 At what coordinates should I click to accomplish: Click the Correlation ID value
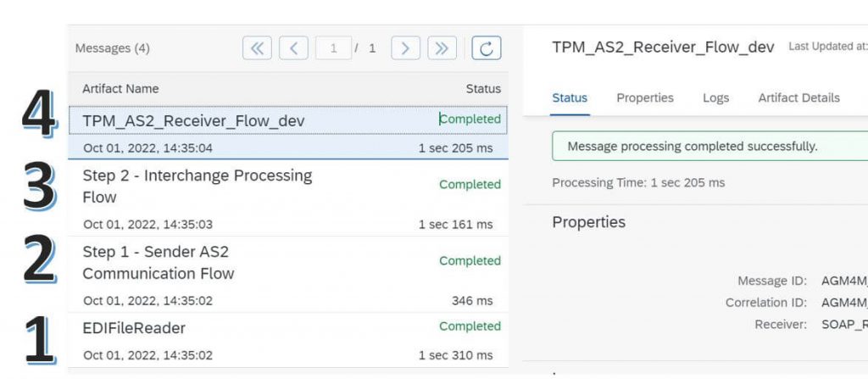click(x=844, y=303)
